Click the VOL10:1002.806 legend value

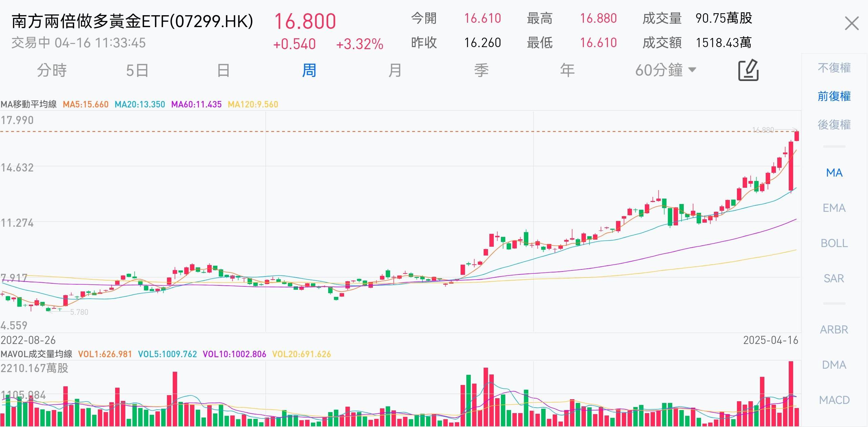pos(234,354)
